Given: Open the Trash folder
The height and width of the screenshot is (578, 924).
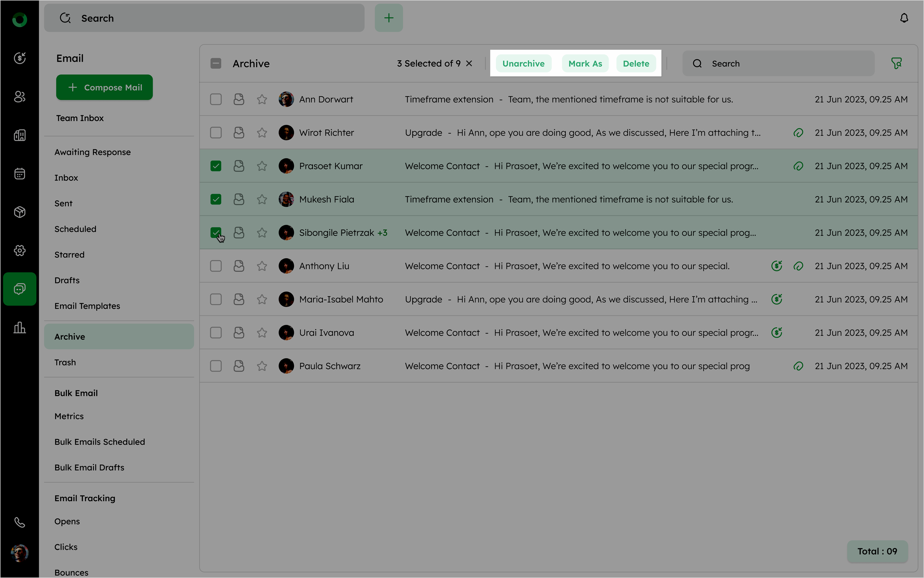Looking at the screenshot, I should 65,362.
